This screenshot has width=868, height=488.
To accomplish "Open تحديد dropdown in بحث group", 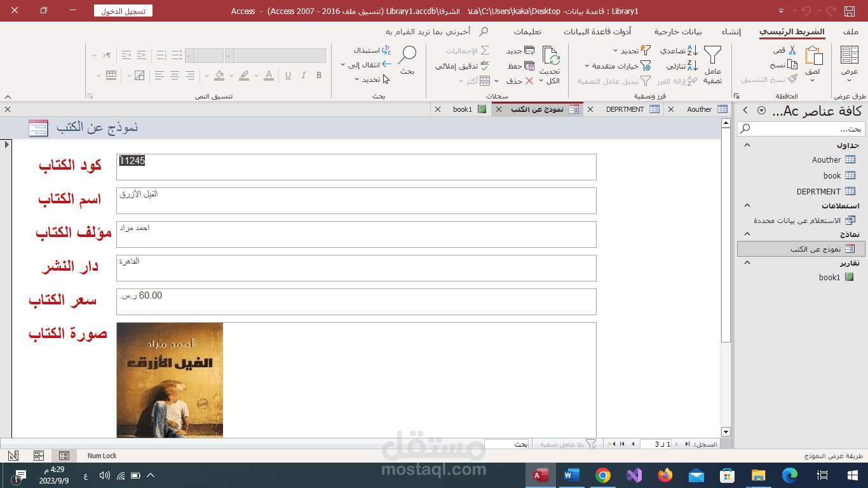I will point(373,79).
